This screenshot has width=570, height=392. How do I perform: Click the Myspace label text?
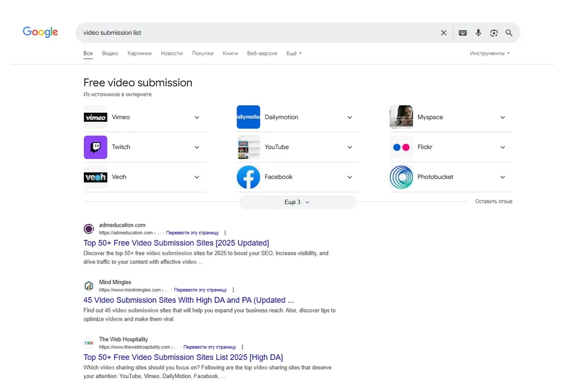coord(430,117)
